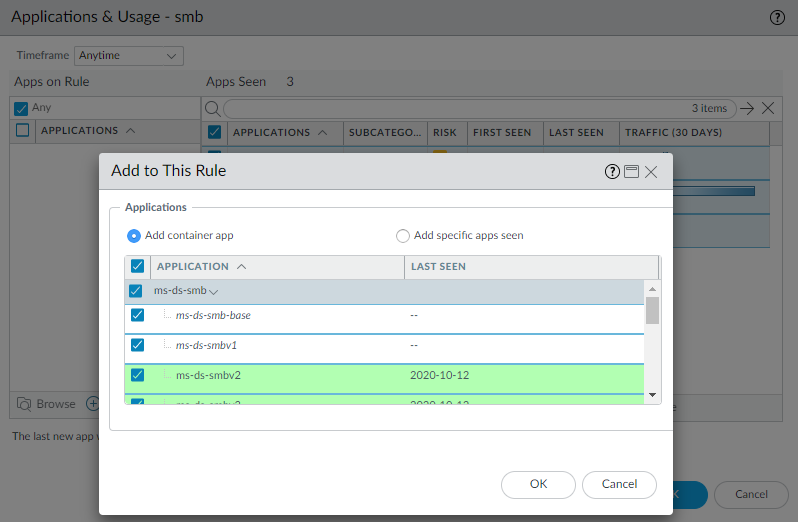
Task: Select the ms-ds-smbv1 row text
Action: point(207,345)
